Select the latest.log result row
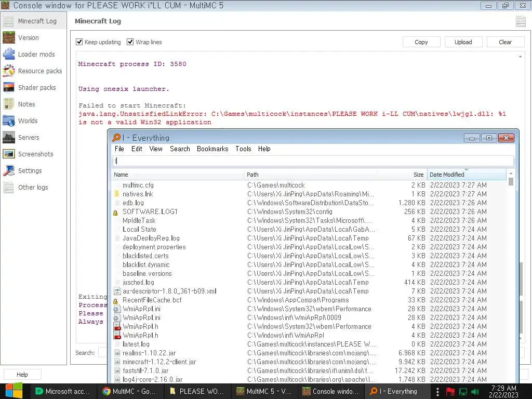 (310, 344)
